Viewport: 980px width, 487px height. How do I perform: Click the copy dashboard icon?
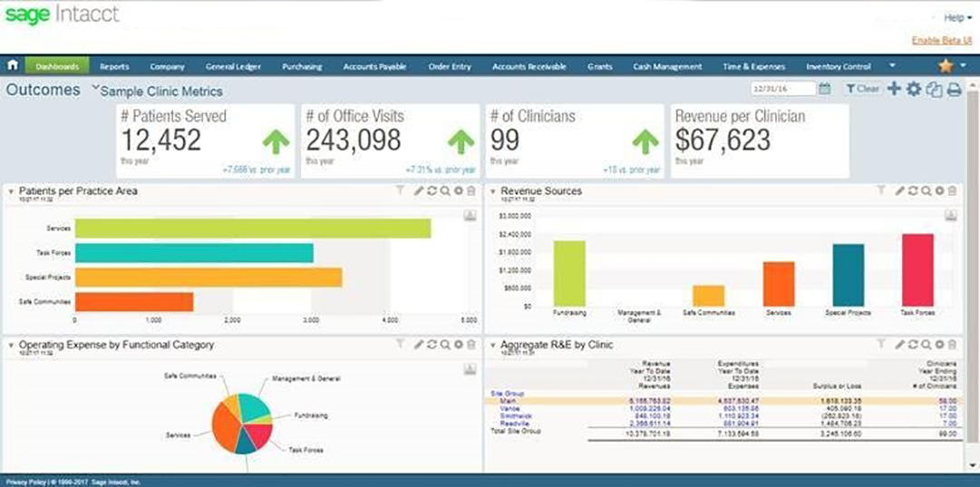(x=934, y=89)
